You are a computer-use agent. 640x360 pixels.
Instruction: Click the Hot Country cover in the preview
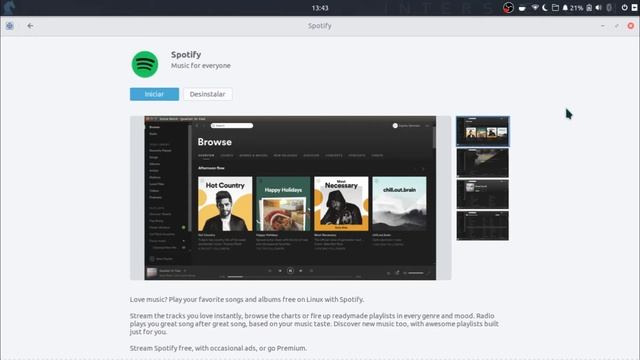(225, 204)
